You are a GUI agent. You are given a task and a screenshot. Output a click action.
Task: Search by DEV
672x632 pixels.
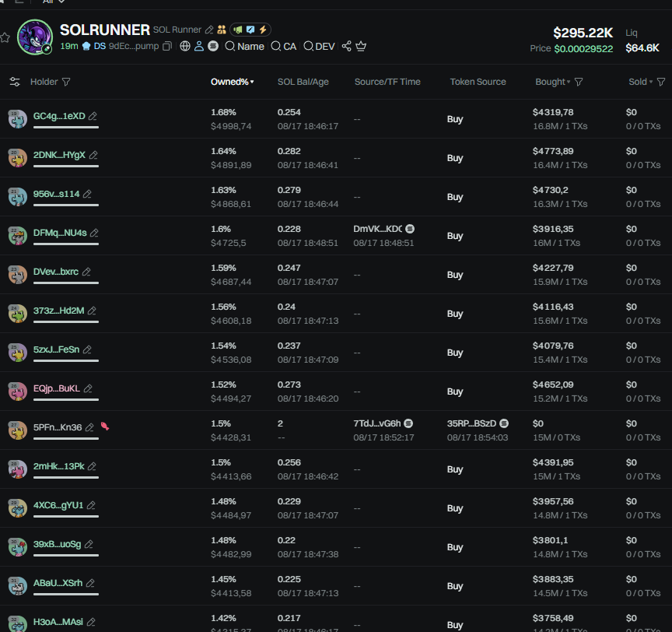tap(320, 46)
